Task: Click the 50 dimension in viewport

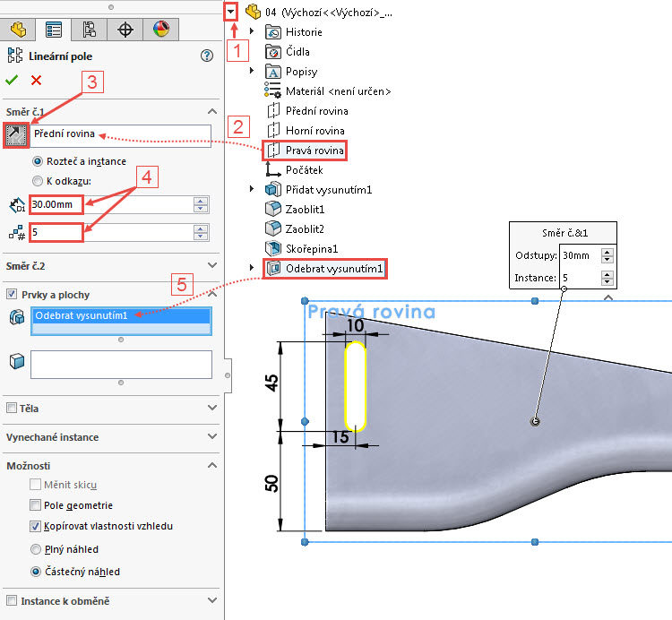Action: [x=272, y=483]
